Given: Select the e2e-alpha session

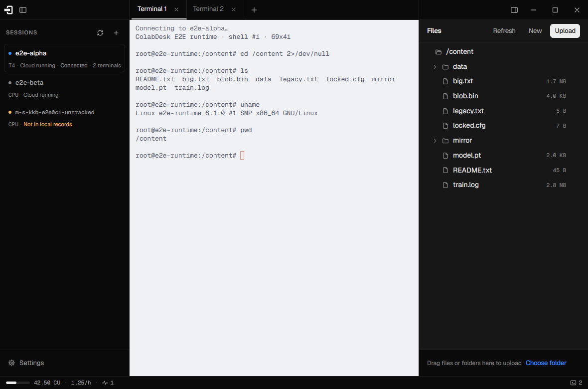Looking at the screenshot, I should (x=64, y=58).
